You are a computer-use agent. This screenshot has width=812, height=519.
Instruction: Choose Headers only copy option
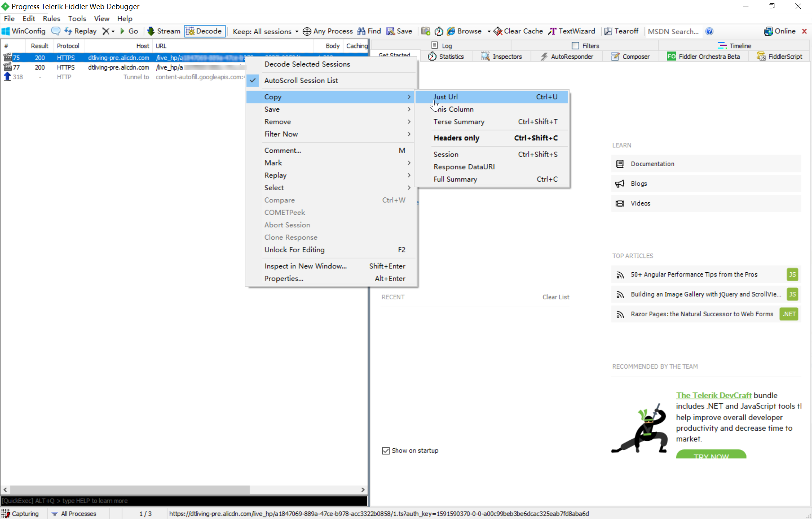coord(492,138)
